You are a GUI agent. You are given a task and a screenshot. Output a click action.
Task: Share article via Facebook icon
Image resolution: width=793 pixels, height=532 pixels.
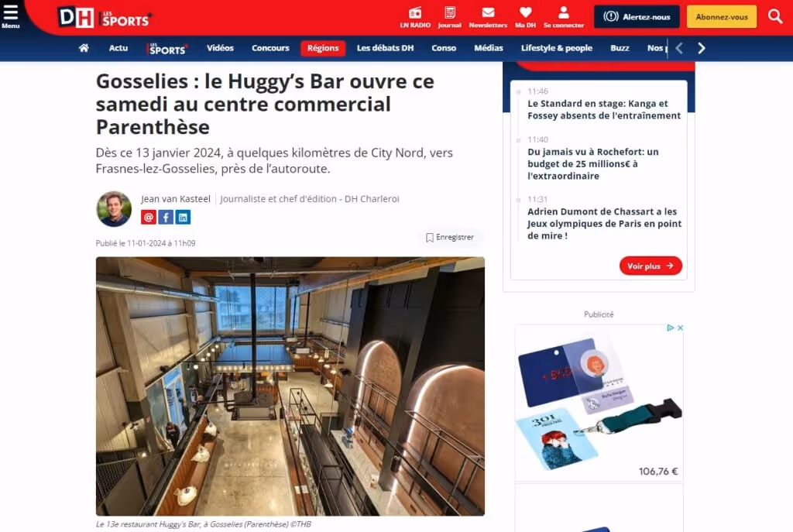pos(166,218)
